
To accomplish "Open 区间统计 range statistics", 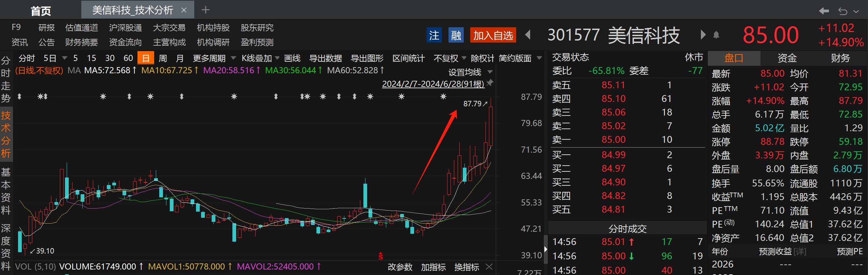I will (x=409, y=58).
